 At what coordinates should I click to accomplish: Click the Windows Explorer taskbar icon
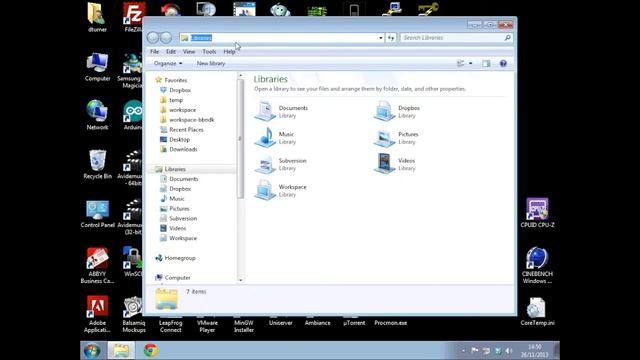(121, 351)
